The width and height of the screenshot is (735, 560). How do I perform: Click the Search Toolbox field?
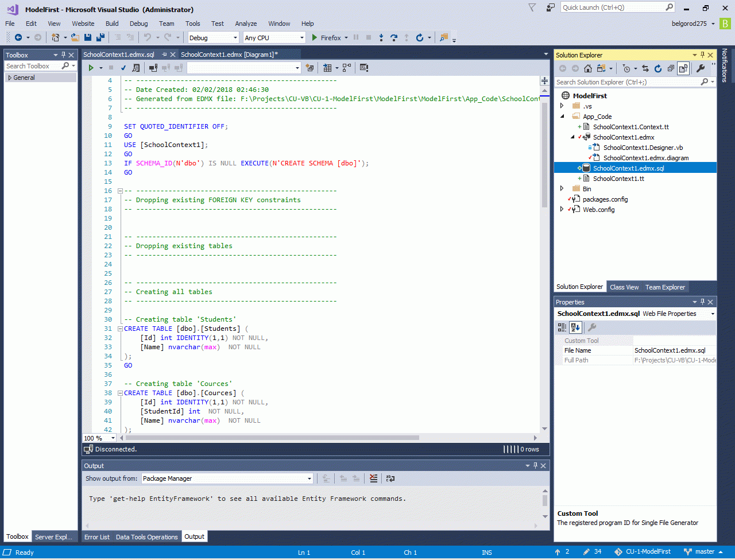point(40,66)
